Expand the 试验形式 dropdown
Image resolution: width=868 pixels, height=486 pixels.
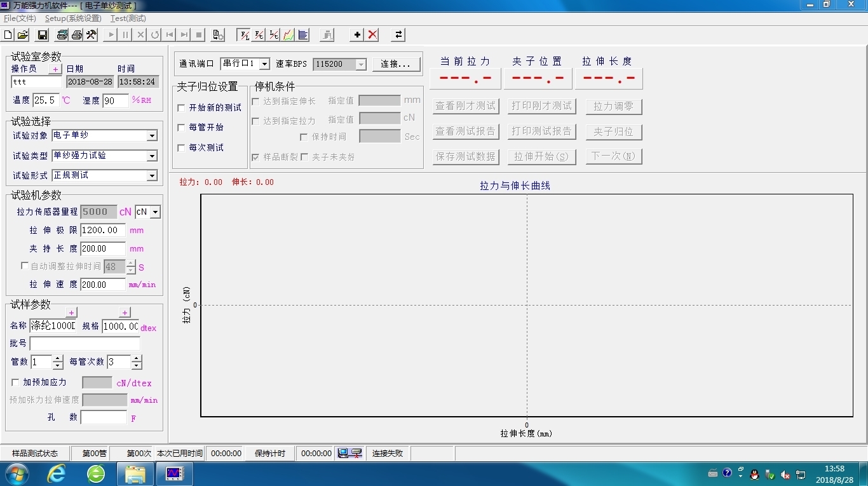tap(152, 176)
